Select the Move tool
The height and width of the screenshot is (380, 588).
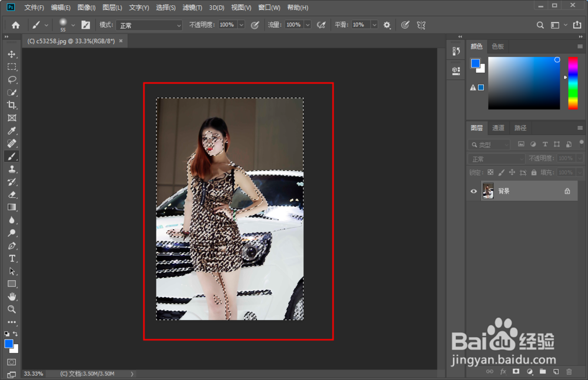[x=12, y=54]
